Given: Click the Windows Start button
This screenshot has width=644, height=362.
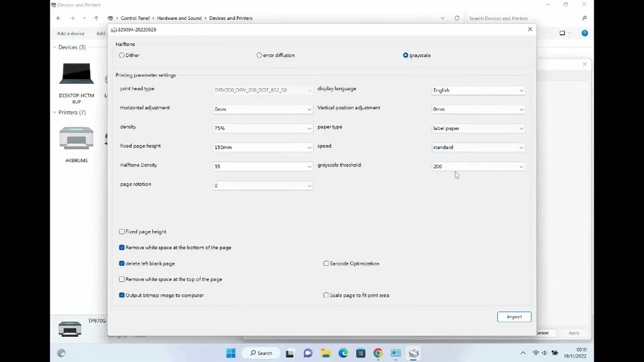Looking at the screenshot, I should click(x=231, y=353).
